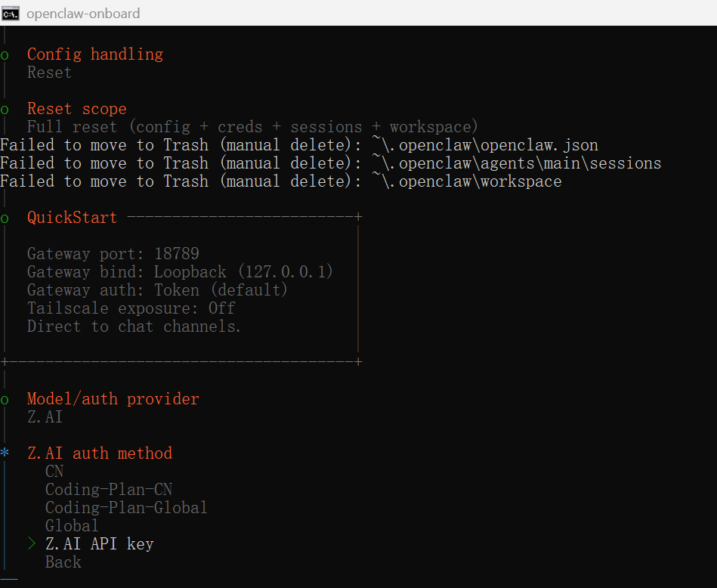Click the Z.AI provider value line

pos(45,417)
